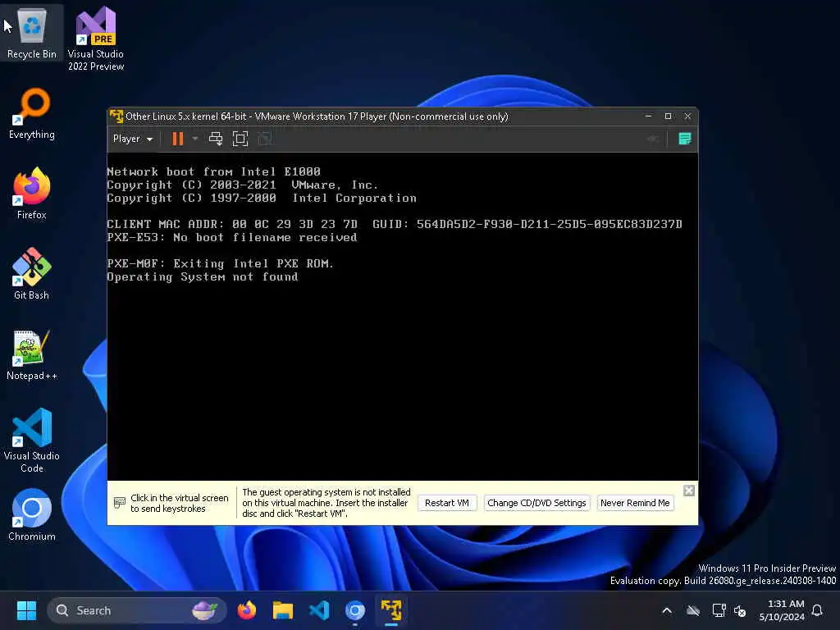The width and height of the screenshot is (840, 630).
Task: Dismiss the yellow notification bar
Action: tap(689, 491)
